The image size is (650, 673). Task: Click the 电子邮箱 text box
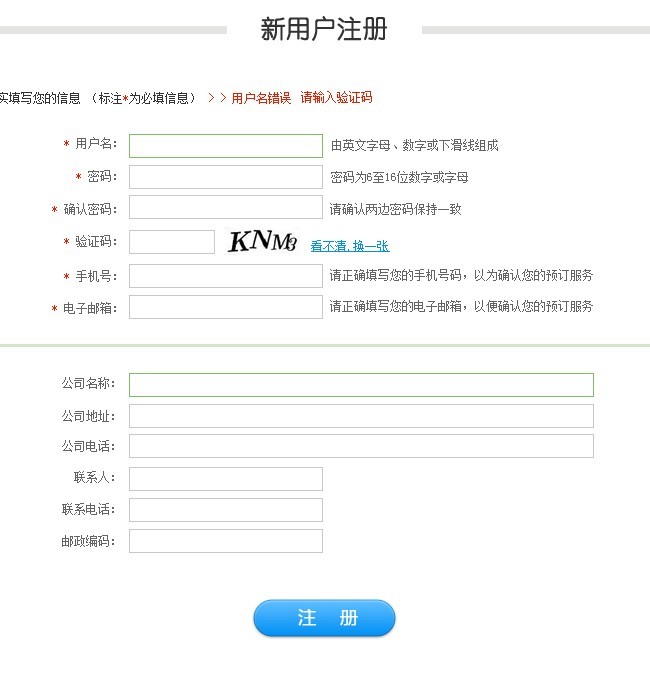pos(225,307)
